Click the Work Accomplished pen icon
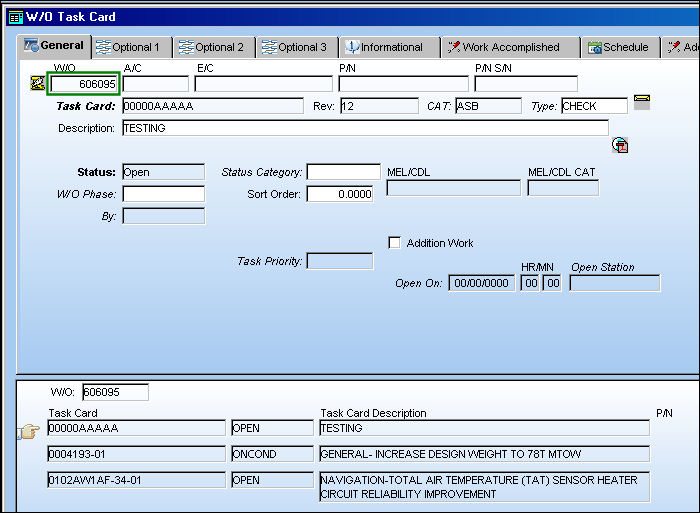 (454, 47)
